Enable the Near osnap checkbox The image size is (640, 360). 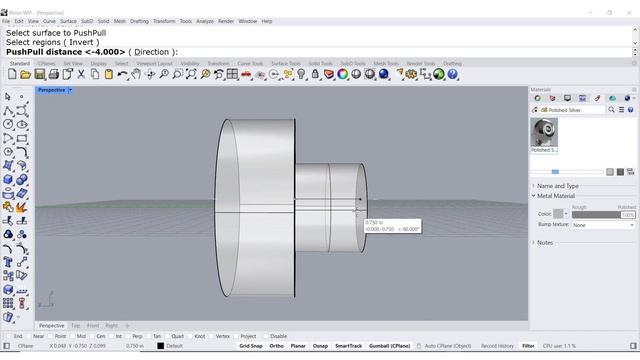[29, 336]
